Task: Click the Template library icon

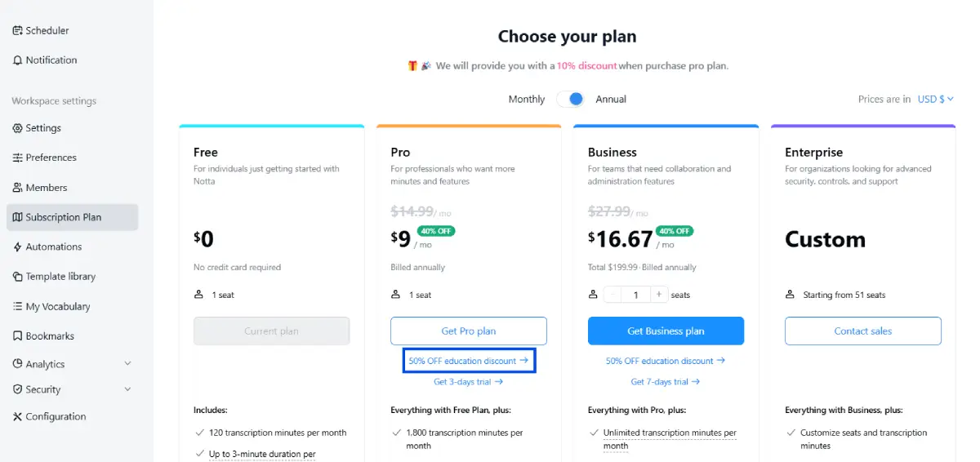Action: [18, 277]
